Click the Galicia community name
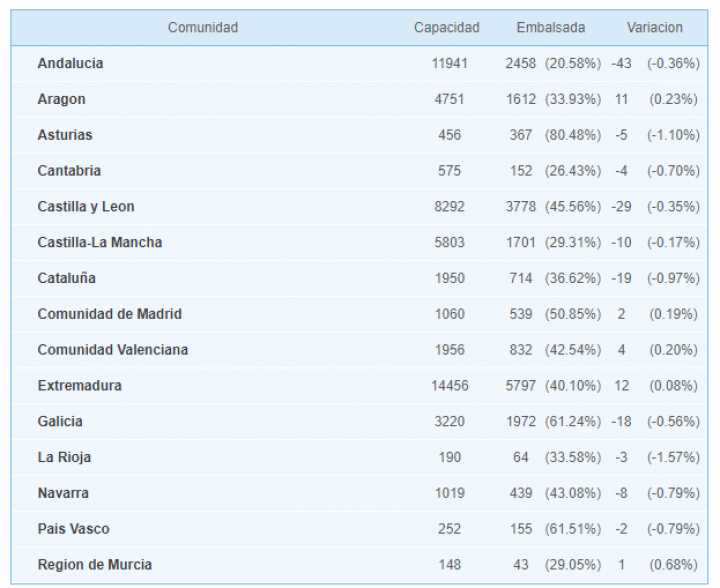720x588 pixels. pos(60,422)
